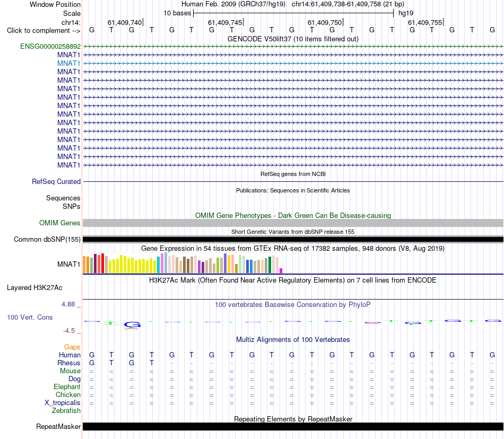The width and height of the screenshot is (504, 439).
Task: Click the dark green bar in GTEx chart
Action: [x=270, y=265]
